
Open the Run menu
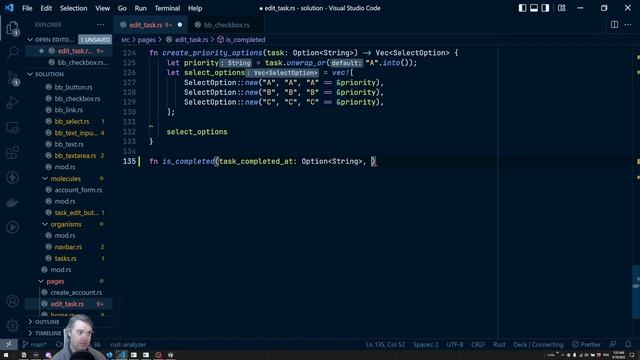coord(140,8)
